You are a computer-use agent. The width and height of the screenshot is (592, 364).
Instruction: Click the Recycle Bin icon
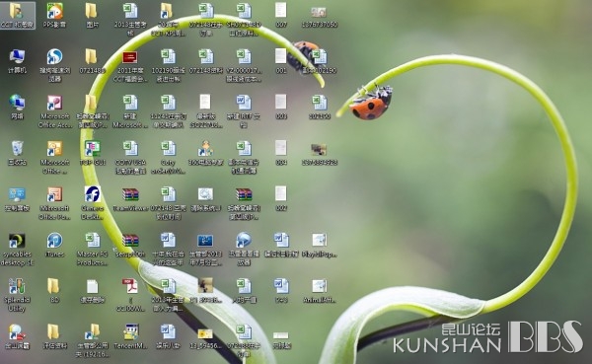(17, 148)
